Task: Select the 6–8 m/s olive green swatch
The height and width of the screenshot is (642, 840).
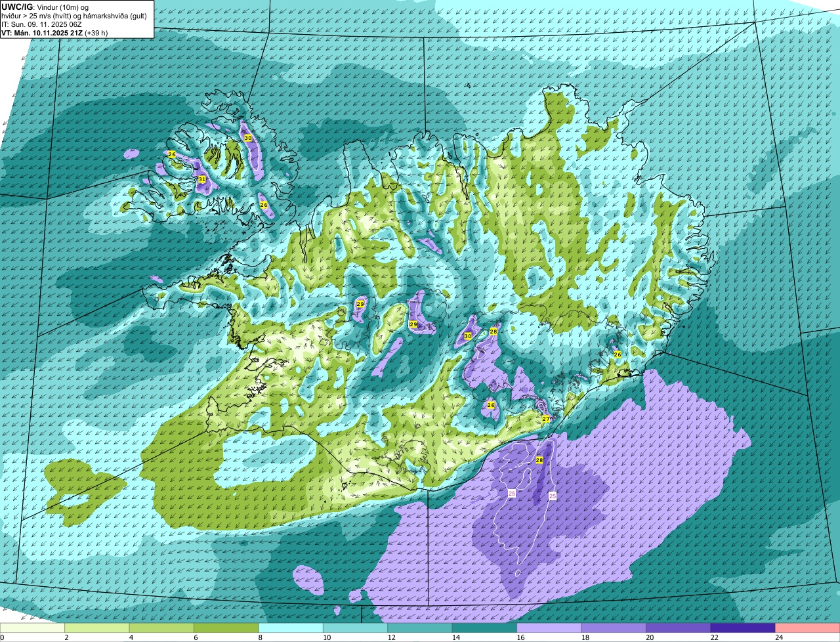Action: (227, 628)
